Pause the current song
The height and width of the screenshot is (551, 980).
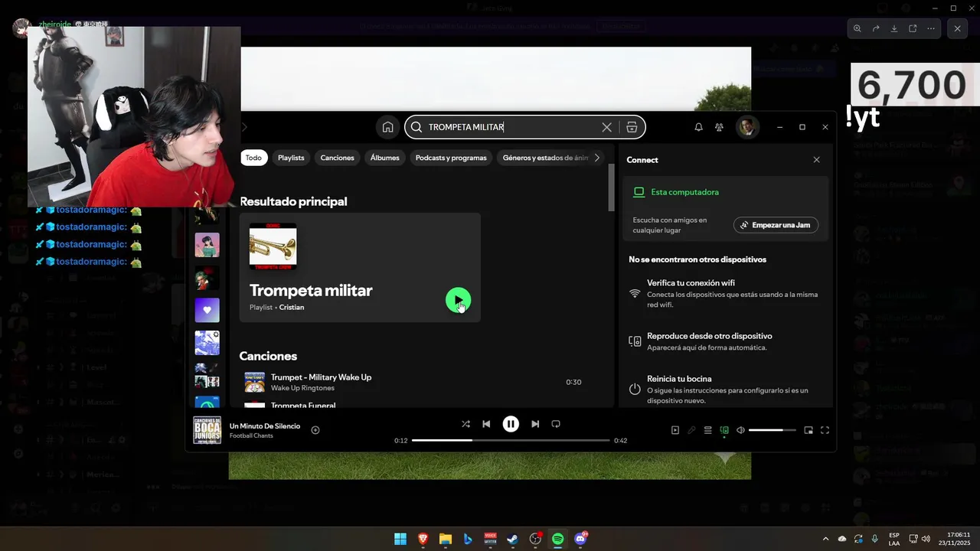(x=511, y=424)
